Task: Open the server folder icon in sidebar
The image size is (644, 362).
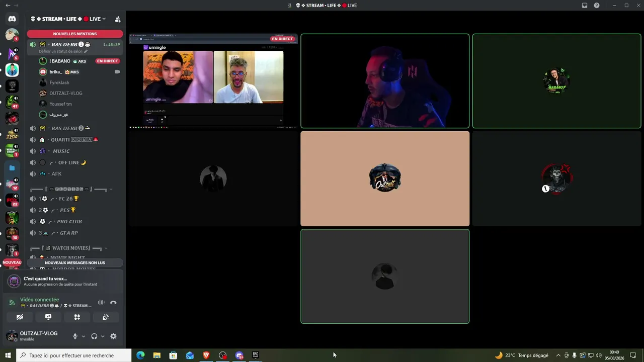Action: click(x=12, y=167)
